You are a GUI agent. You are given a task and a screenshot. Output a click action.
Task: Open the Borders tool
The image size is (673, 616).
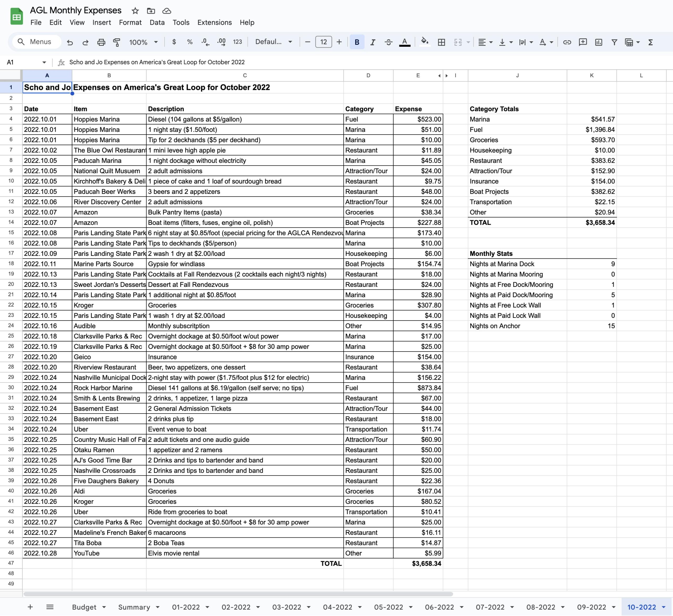[x=441, y=42]
